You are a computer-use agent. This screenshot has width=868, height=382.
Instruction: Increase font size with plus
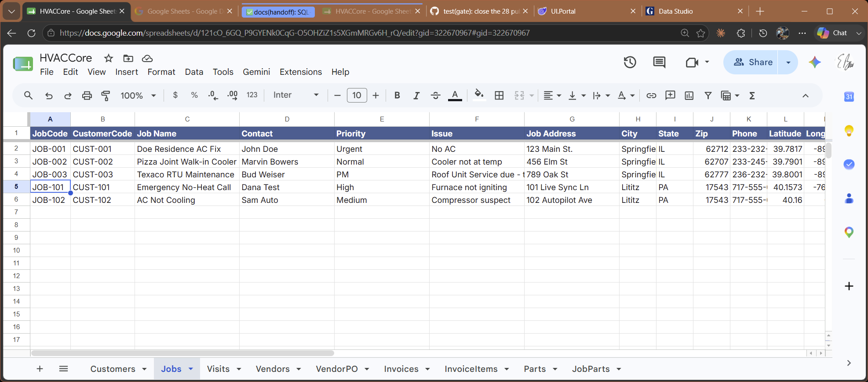[376, 95]
